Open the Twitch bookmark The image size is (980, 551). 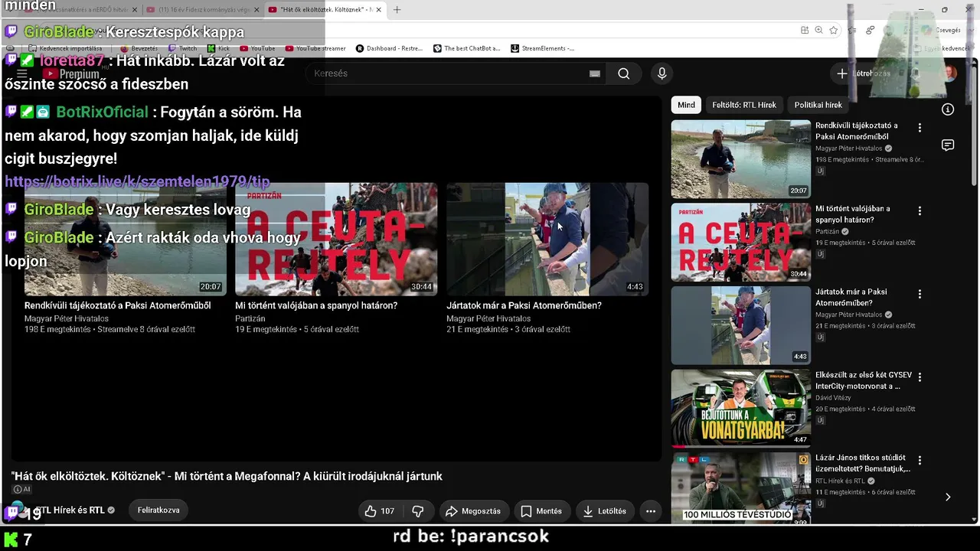coord(181,48)
